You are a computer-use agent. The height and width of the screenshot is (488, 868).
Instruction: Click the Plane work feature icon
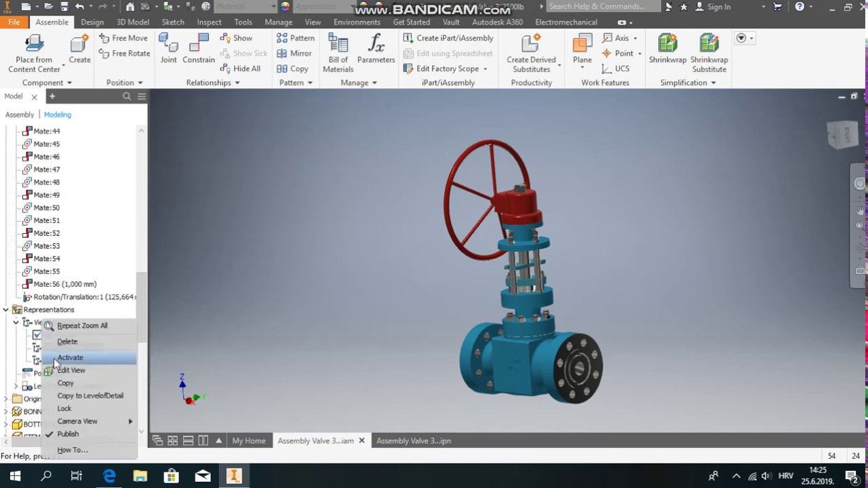582,43
